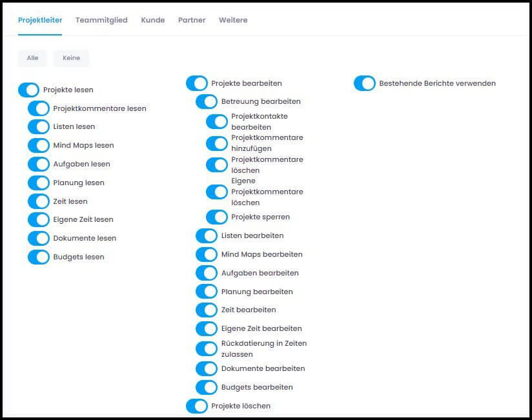Toggle Aufgaben lesen switch
Image resolution: width=532 pixels, height=420 pixels.
point(39,164)
